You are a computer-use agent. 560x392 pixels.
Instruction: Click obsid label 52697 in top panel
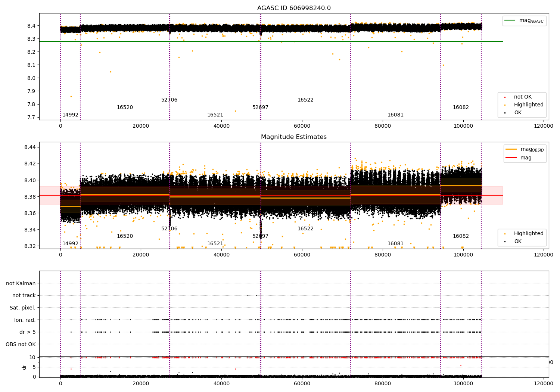pos(260,108)
